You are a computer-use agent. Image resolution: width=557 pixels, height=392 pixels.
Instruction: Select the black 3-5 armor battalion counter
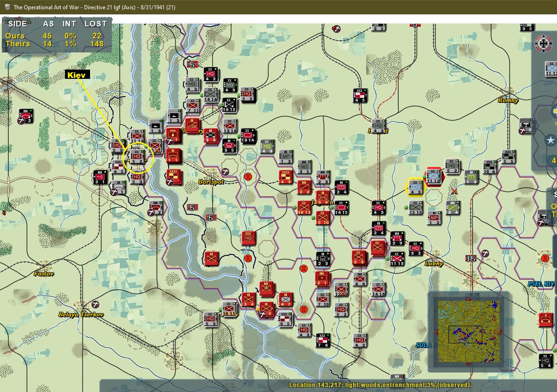click(x=229, y=146)
